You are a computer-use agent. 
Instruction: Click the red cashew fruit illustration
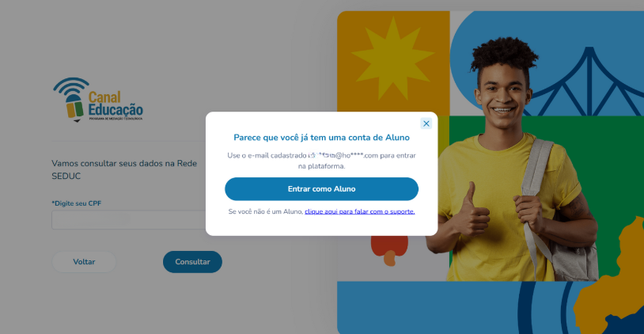point(389,250)
